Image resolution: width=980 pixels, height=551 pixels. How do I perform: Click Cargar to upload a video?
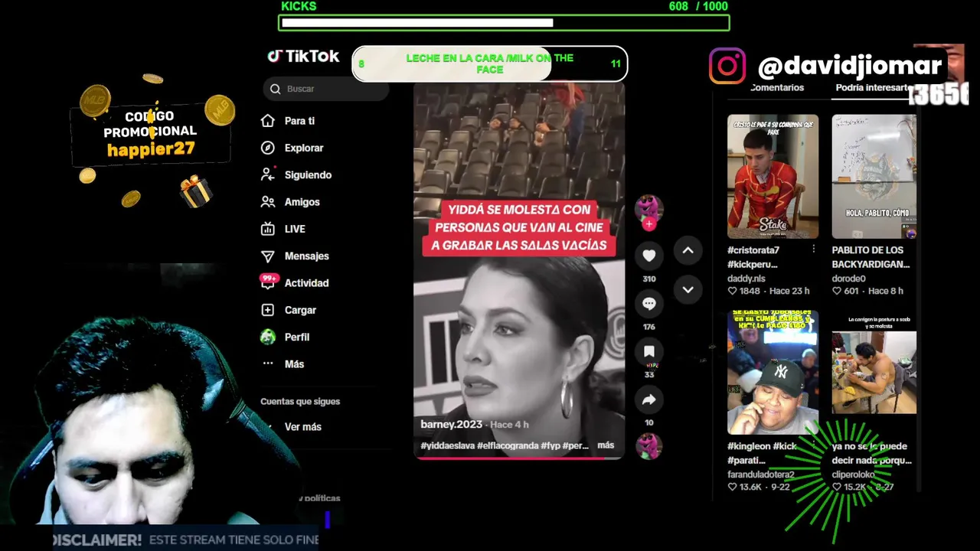(x=300, y=310)
